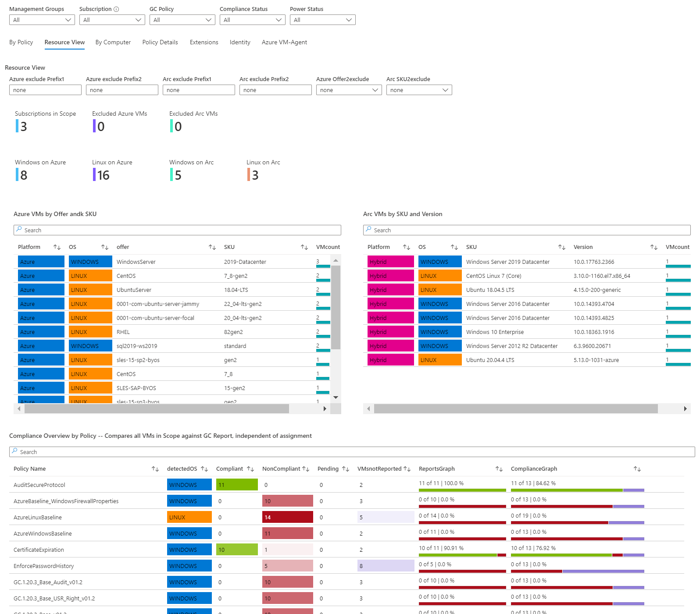Image resolution: width=700 pixels, height=614 pixels.
Task: Expand the GC Policy dropdown
Action: click(182, 20)
